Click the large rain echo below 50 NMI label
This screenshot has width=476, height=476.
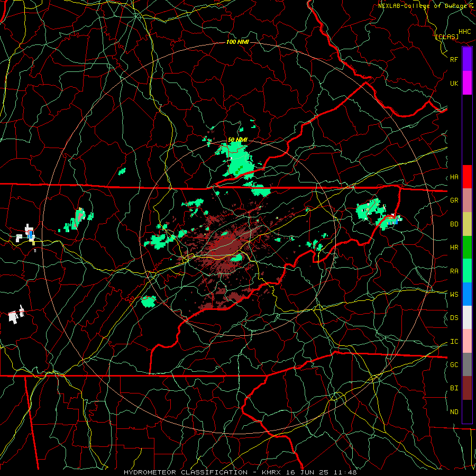point(240,161)
